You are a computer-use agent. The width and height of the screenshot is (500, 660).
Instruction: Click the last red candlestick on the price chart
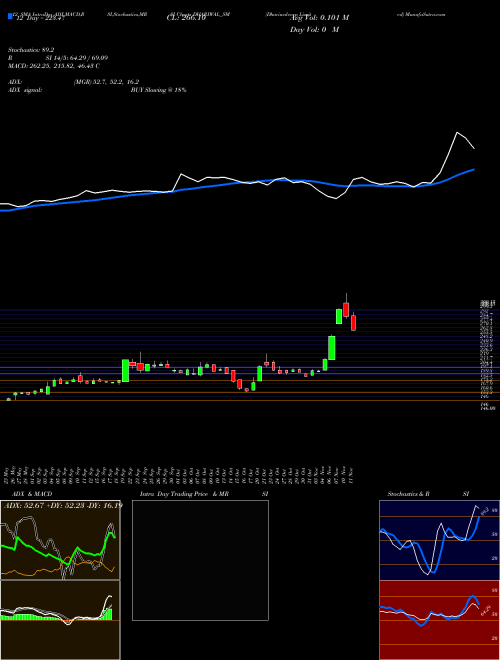[x=354, y=323]
